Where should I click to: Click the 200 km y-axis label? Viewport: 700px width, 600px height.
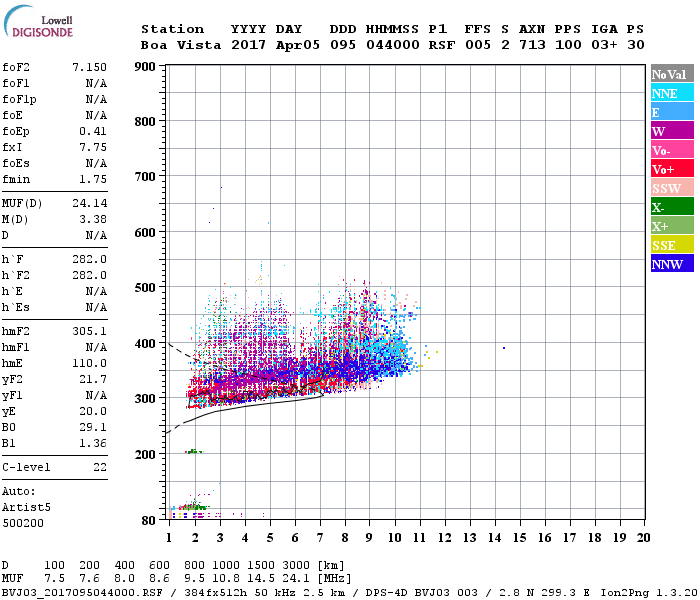click(x=145, y=454)
